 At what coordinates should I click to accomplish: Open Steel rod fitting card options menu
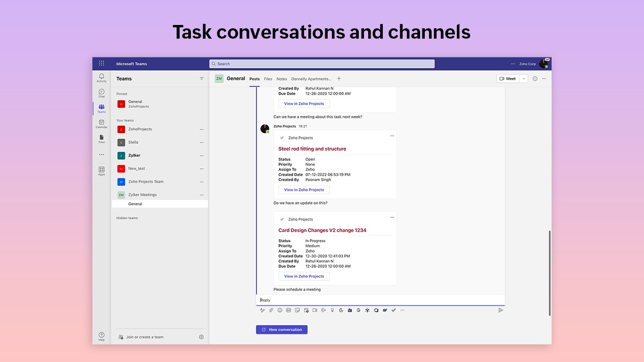point(392,136)
